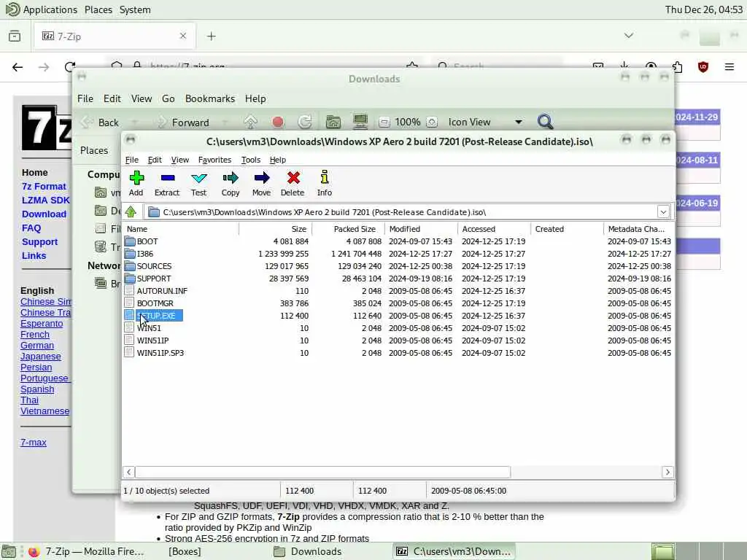Open the 7-max link
The height and width of the screenshot is (560, 747).
pyautogui.click(x=34, y=443)
